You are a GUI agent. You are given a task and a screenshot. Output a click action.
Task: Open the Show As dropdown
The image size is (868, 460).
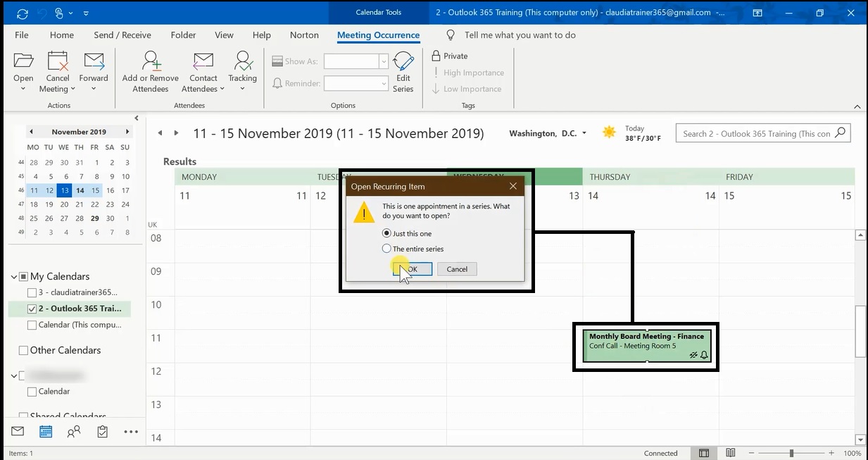pyautogui.click(x=384, y=61)
